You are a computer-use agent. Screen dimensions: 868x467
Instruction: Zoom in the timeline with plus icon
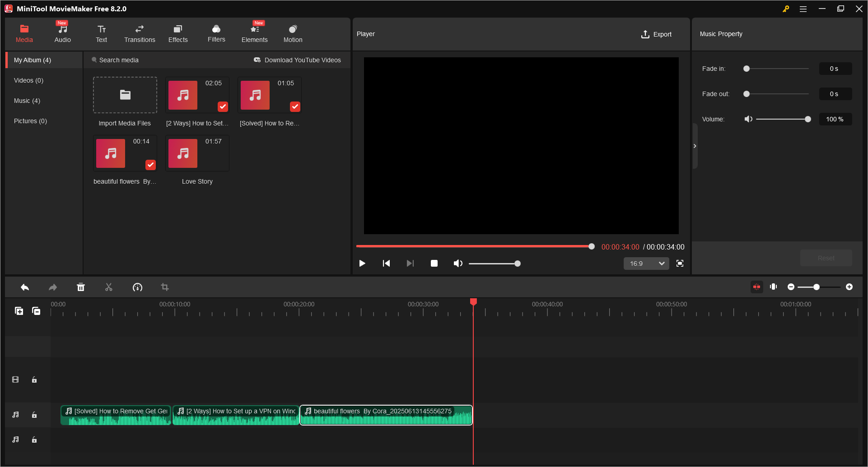[x=849, y=287]
